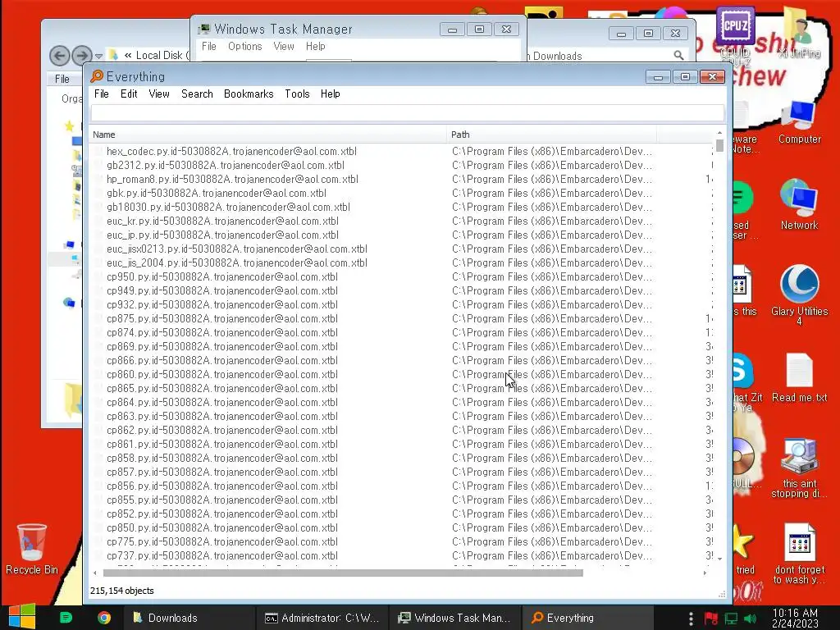Click the horizontal scrollbar thumb in results
This screenshot has height=630, width=840.
click(x=343, y=573)
